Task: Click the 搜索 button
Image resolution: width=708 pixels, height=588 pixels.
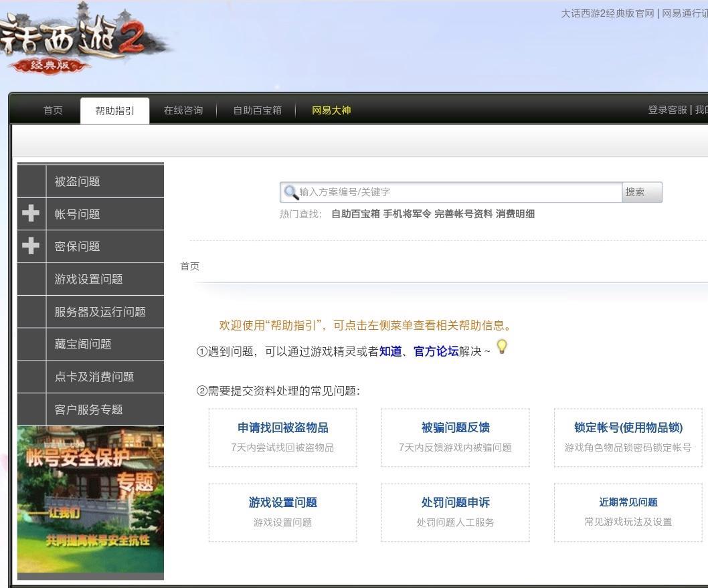Action: 642,192
